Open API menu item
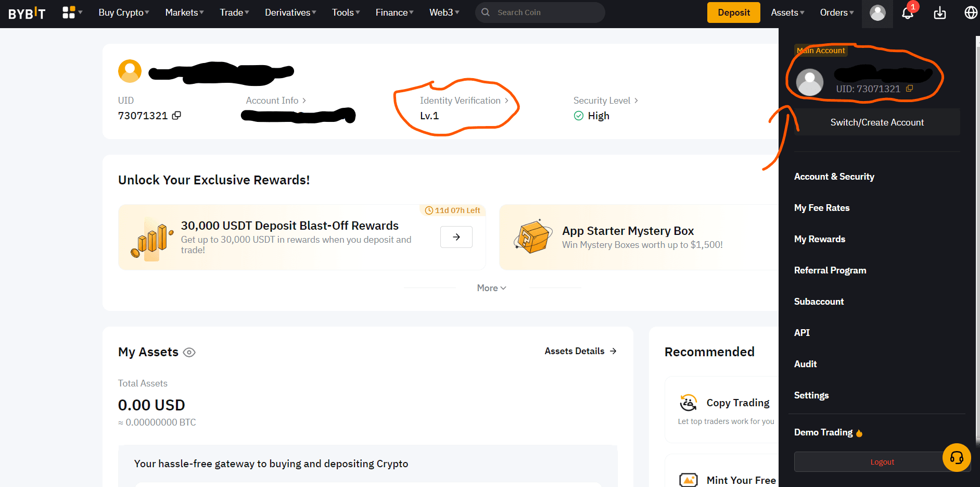 point(802,333)
